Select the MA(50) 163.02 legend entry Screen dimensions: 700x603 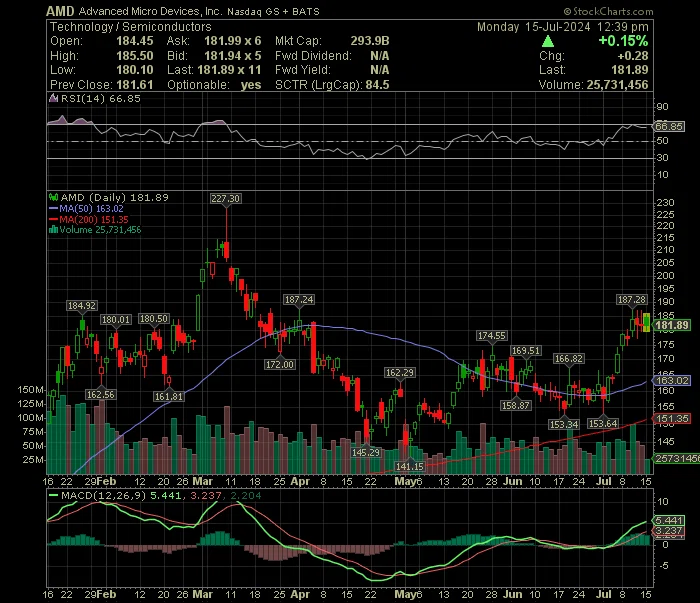click(86, 208)
